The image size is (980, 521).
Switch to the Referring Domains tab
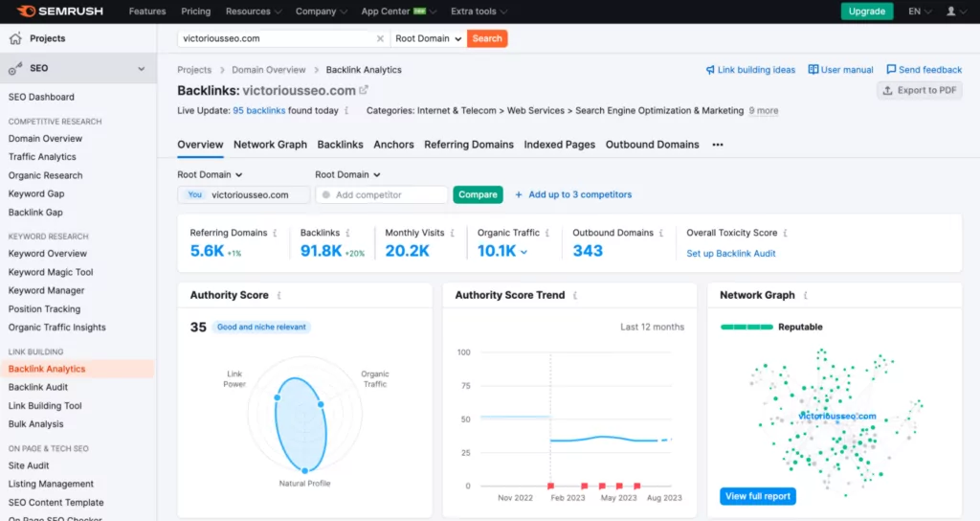[x=469, y=145]
